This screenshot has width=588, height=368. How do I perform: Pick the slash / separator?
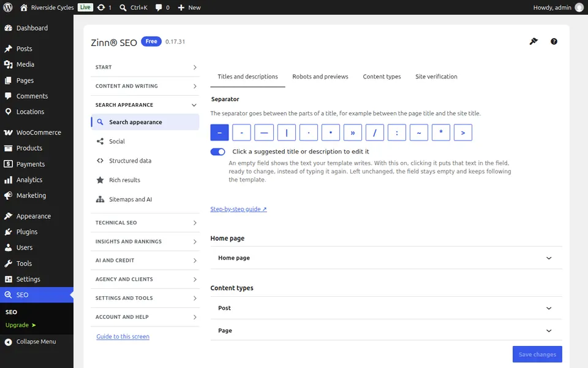(x=375, y=132)
